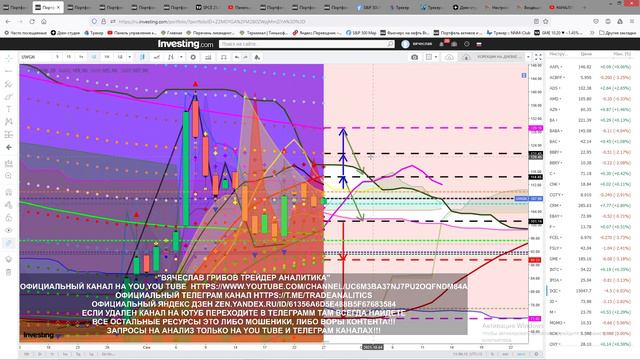Change the candlestick chart style
Image resolution: width=640 pixels, height=360 pixels.
pyautogui.click(x=142, y=57)
